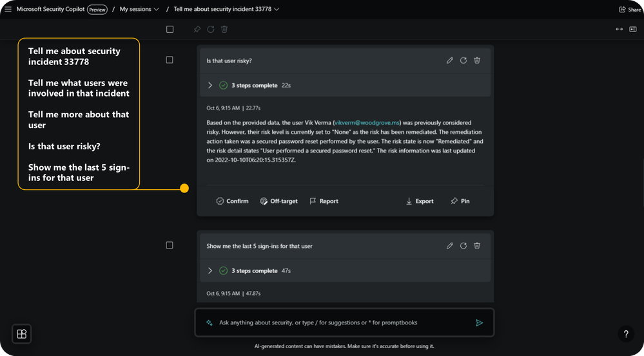Mark response as Off-target
Image resolution: width=644 pixels, height=356 pixels.
(279, 201)
